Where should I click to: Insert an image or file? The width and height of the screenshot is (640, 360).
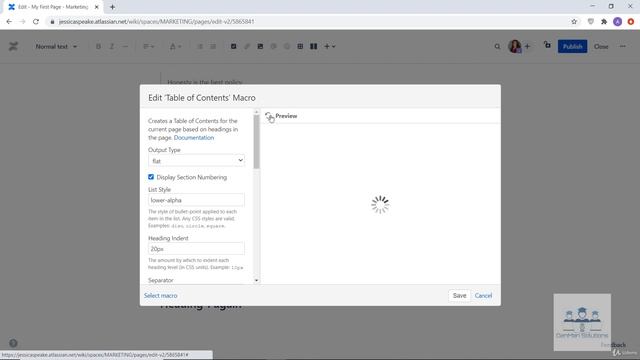(260, 47)
